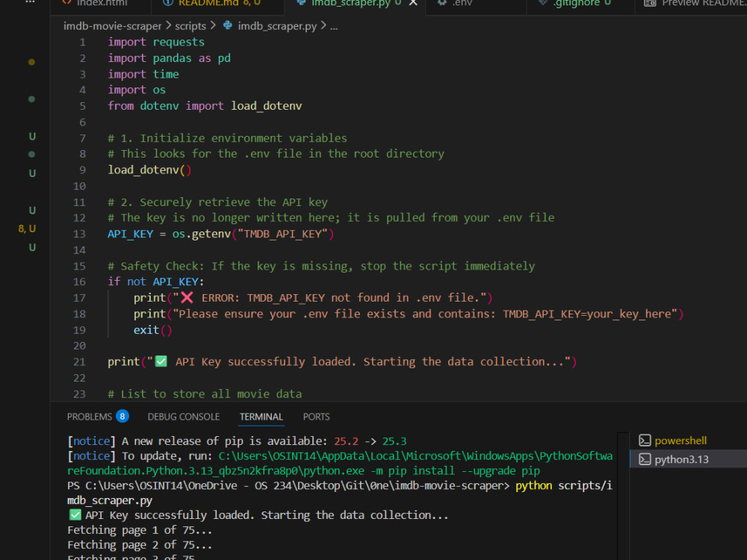
Task: Select the imdb_scraper.py editor tab
Action: pos(356,3)
